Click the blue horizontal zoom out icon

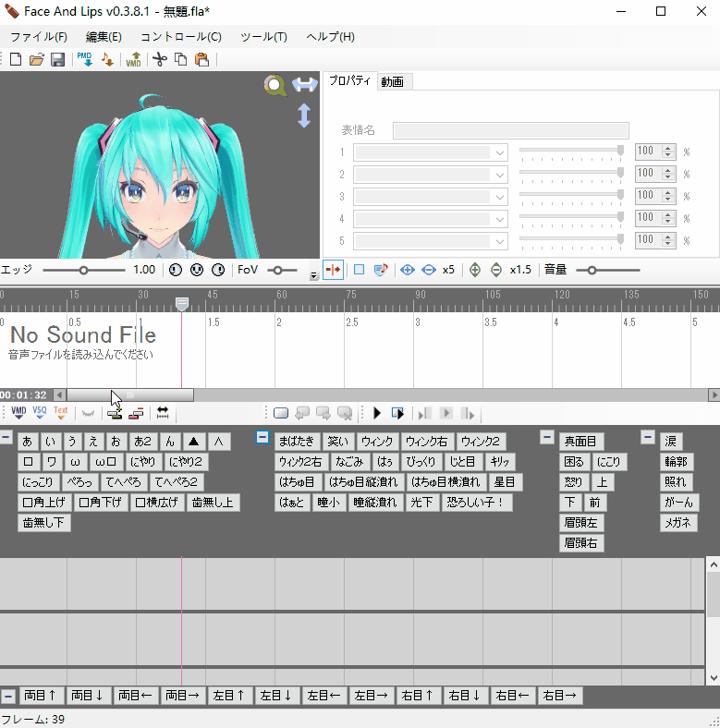coord(428,270)
